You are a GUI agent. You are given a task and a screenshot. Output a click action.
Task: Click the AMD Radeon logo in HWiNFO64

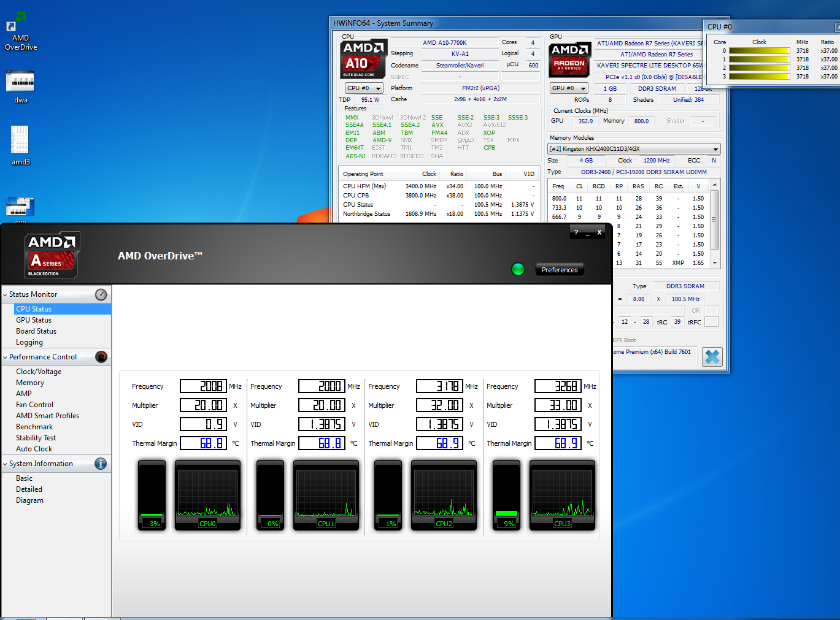point(569,59)
